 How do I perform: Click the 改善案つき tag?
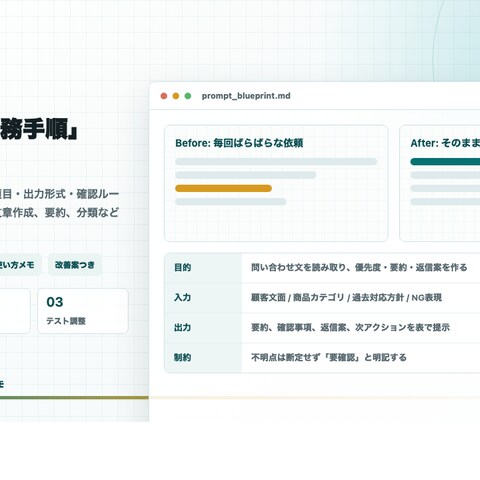(x=75, y=265)
